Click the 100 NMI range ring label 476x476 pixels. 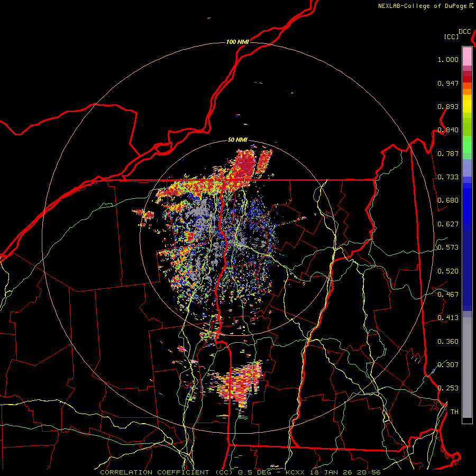tap(237, 42)
